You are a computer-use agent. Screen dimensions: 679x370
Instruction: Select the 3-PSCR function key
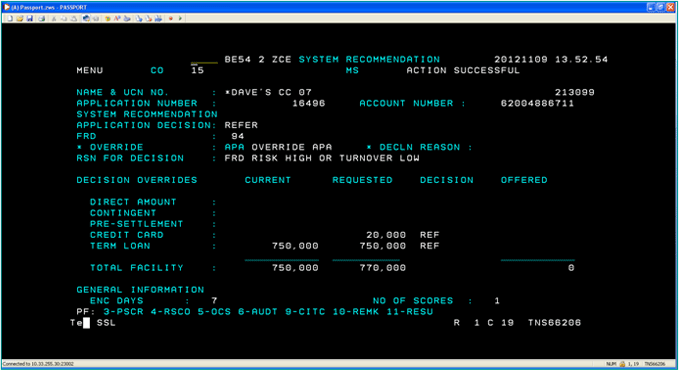123,312
